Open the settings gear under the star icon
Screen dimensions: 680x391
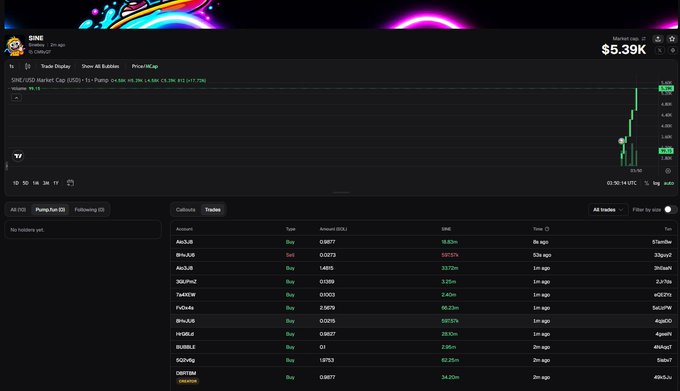click(x=673, y=50)
